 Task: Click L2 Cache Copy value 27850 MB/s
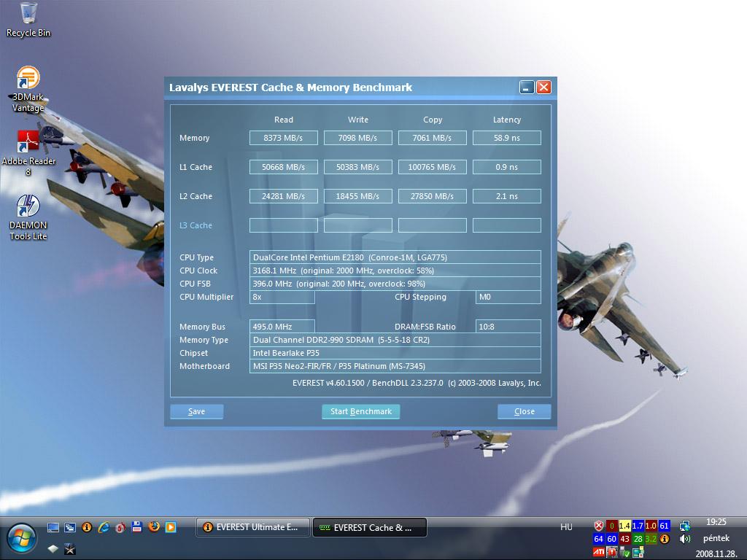(432, 196)
